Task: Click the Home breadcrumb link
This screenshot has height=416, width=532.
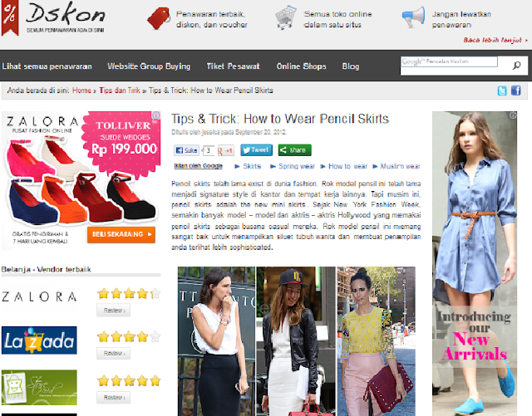Action: click(81, 91)
